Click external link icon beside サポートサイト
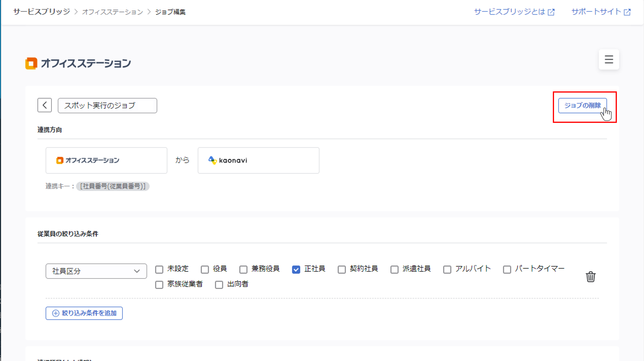The image size is (644, 361). [x=627, y=12]
